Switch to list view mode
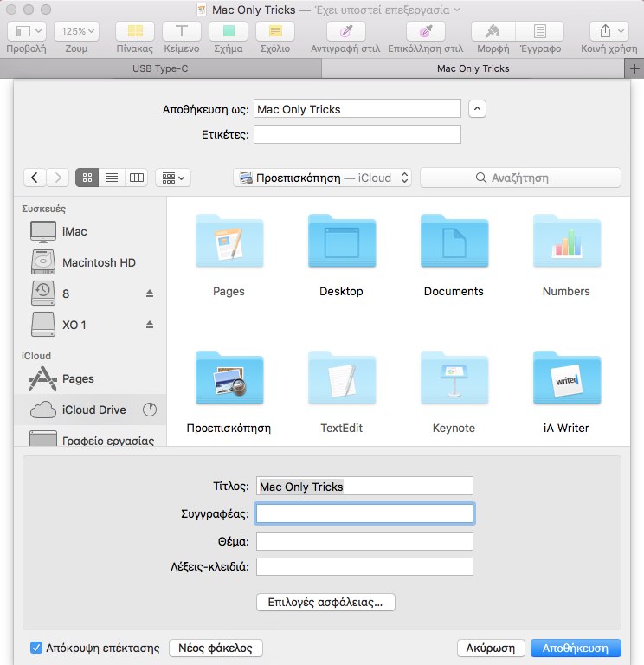 (112, 178)
